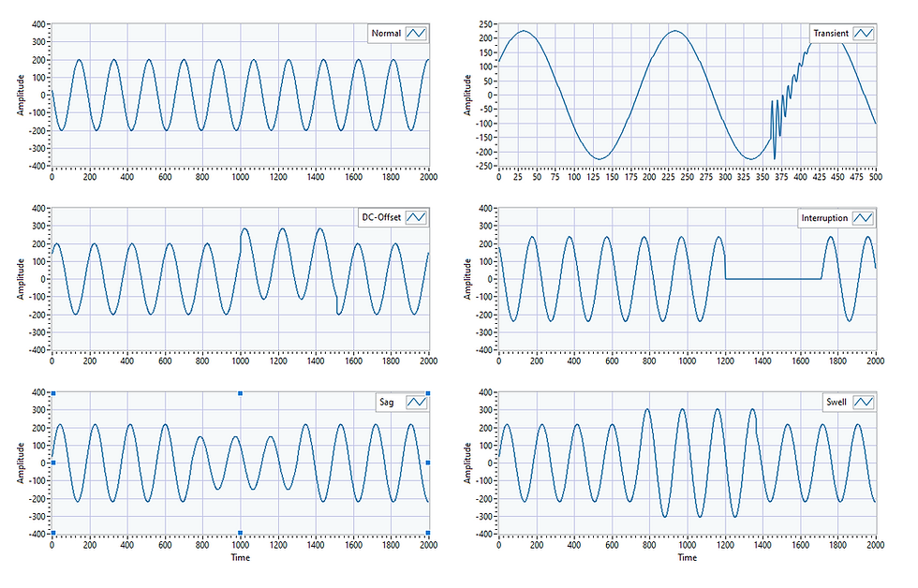The width and height of the screenshot is (918, 588).
Task: Click the Time axis label under Sag graph
Action: pyautogui.click(x=240, y=557)
